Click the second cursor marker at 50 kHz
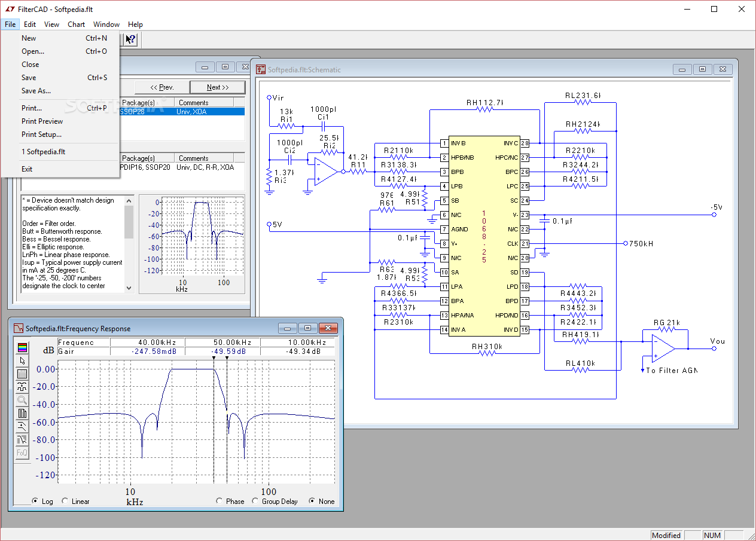 pos(227,358)
